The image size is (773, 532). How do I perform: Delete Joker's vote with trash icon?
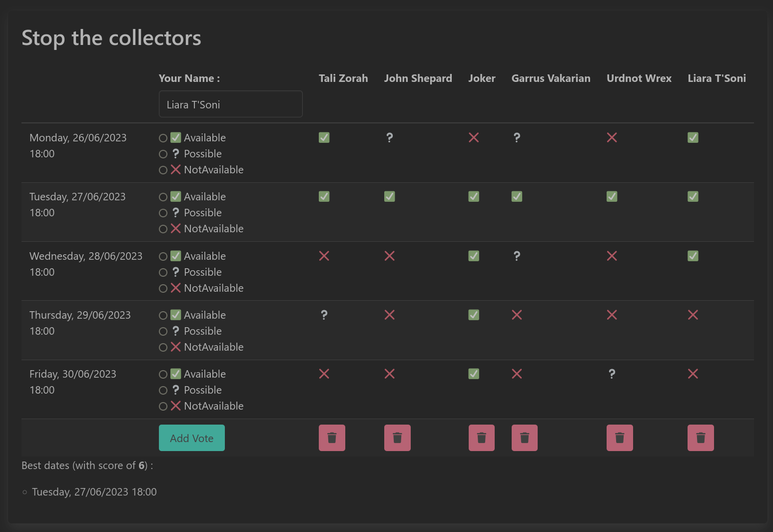click(482, 438)
